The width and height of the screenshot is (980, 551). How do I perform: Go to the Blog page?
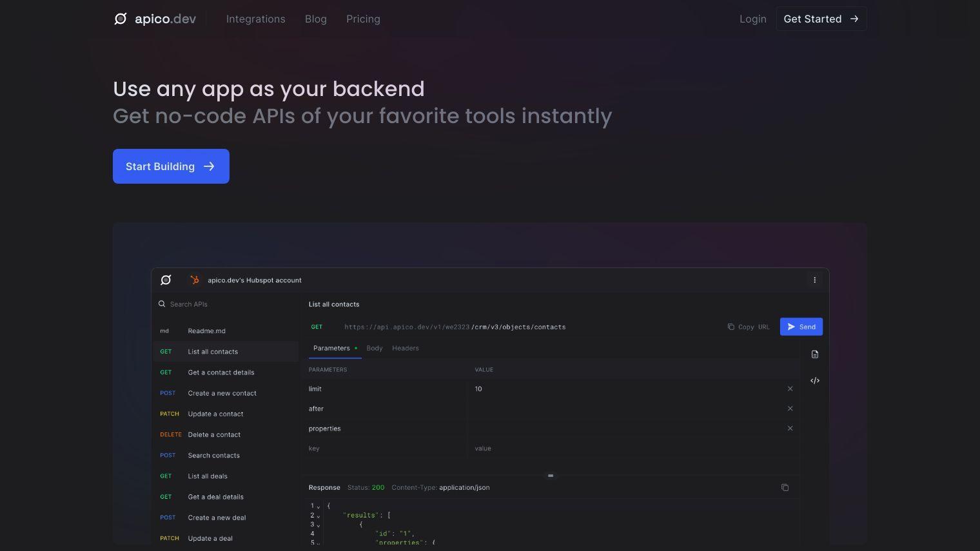[316, 19]
